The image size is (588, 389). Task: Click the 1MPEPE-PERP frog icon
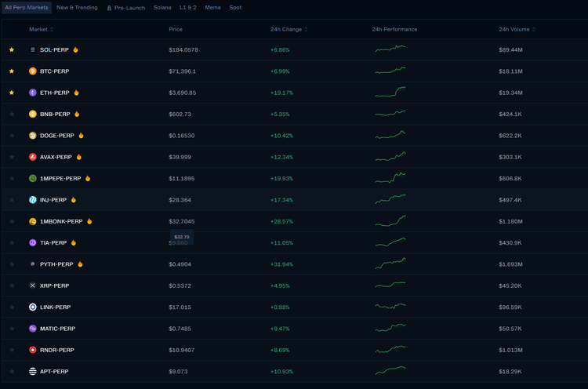click(x=33, y=178)
